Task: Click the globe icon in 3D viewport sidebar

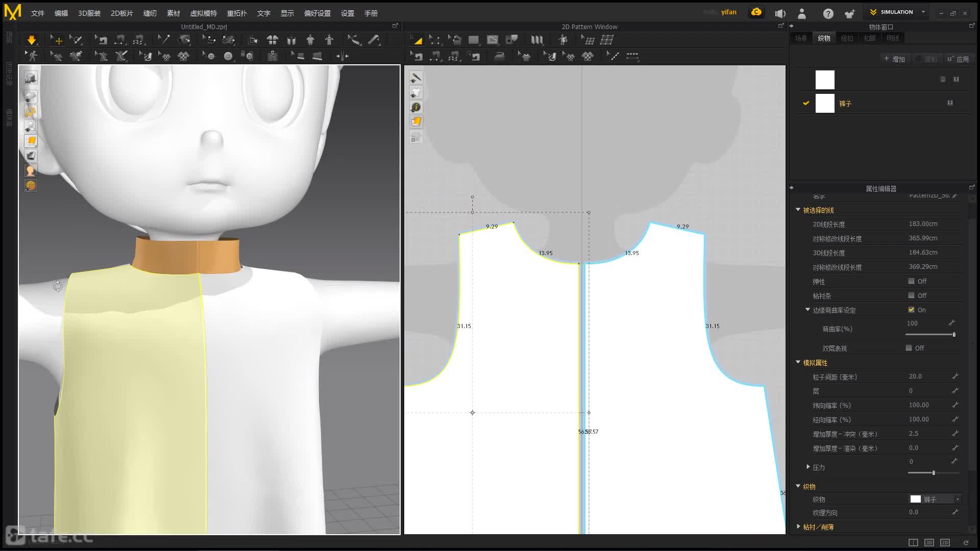Action: pos(31,185)
